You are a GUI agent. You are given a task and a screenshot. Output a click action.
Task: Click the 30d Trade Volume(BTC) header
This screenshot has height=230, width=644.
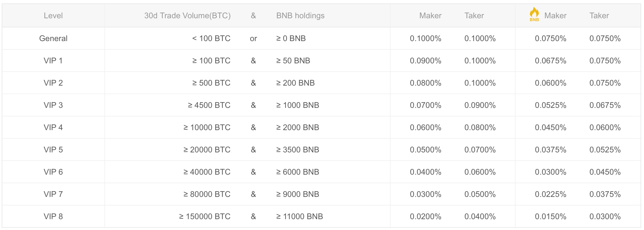click(187, 16)
